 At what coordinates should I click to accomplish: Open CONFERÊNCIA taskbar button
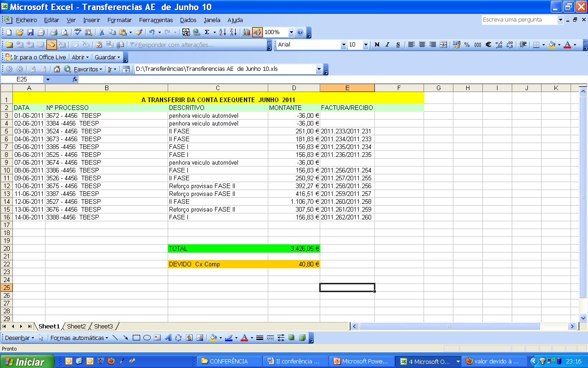230,362
